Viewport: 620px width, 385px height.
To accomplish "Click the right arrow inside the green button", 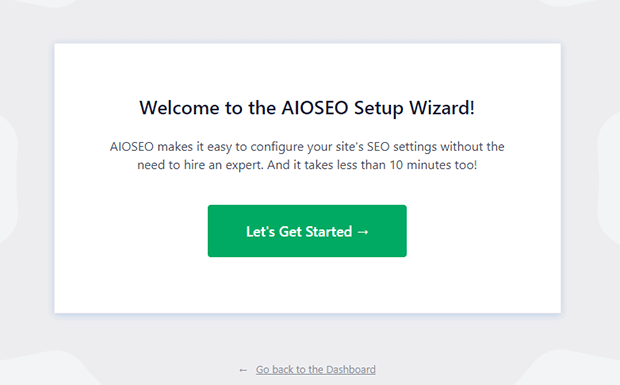I will click(x=363, y=232).
